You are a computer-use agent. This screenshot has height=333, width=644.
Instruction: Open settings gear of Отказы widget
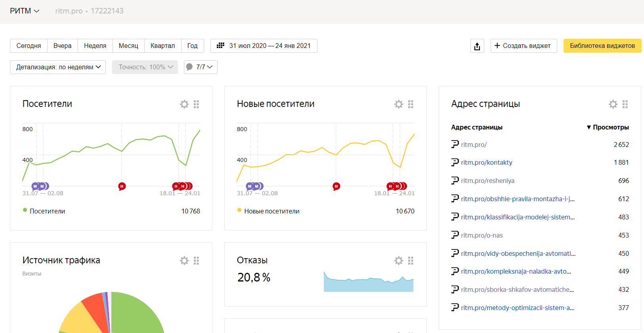pos(399,261)
